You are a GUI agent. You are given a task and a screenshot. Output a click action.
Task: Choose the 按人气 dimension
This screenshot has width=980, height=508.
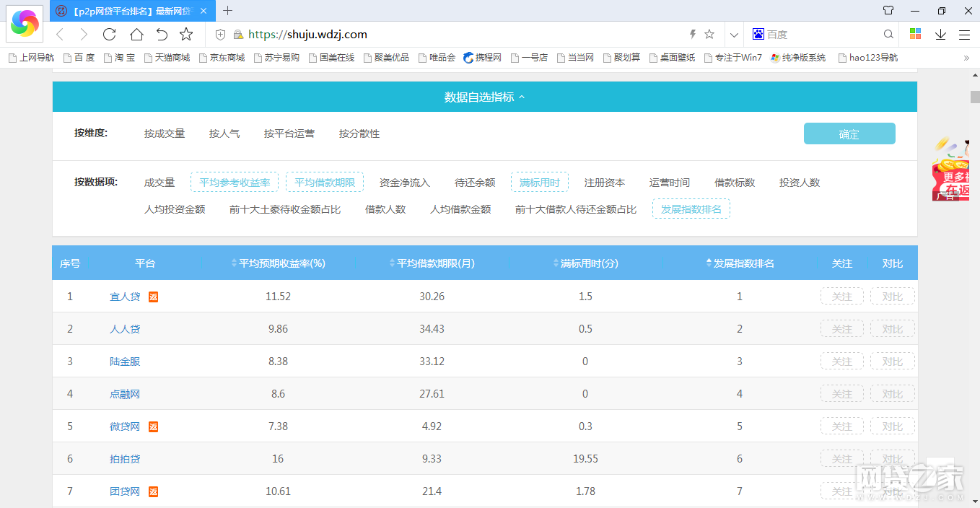pyautogui.click(x=224, y=133)
